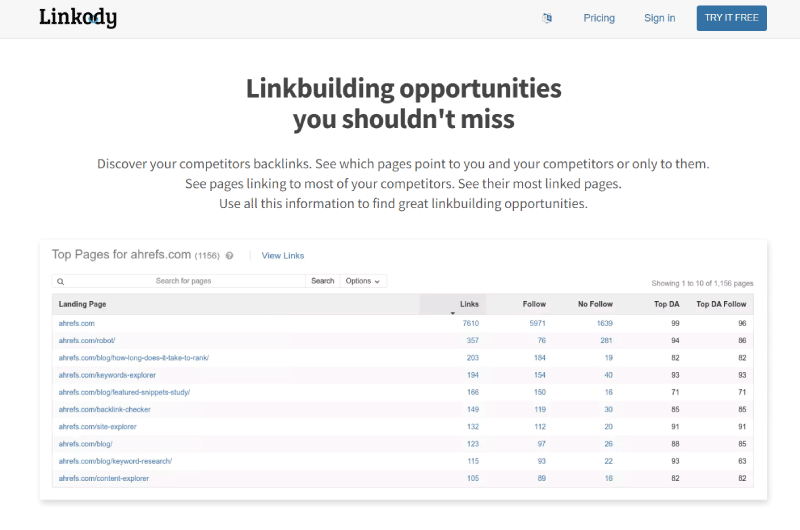The width and height of the screenshot is (800, 530).
Task: Click the 112 follow count
Action: tap(540, 426)
